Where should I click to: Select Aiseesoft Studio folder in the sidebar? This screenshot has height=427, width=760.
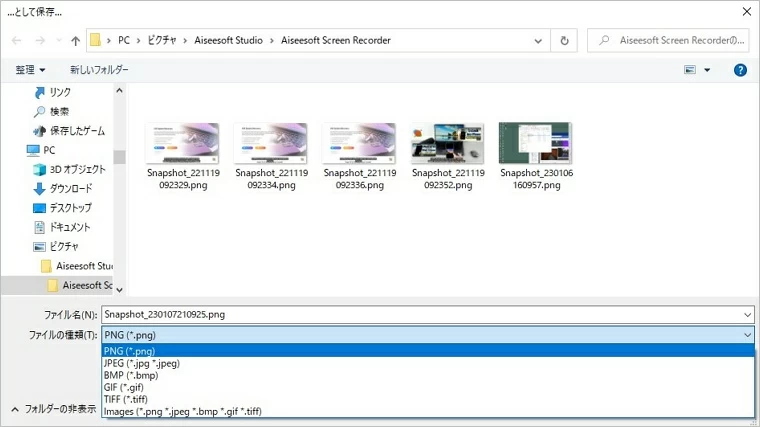coord(77,266)
